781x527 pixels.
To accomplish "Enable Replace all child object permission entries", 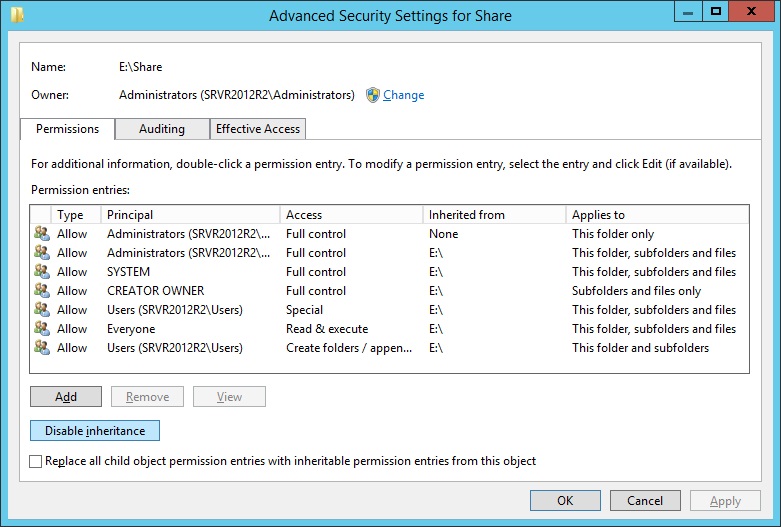I will pyautogui.click(x=37, y=461).
